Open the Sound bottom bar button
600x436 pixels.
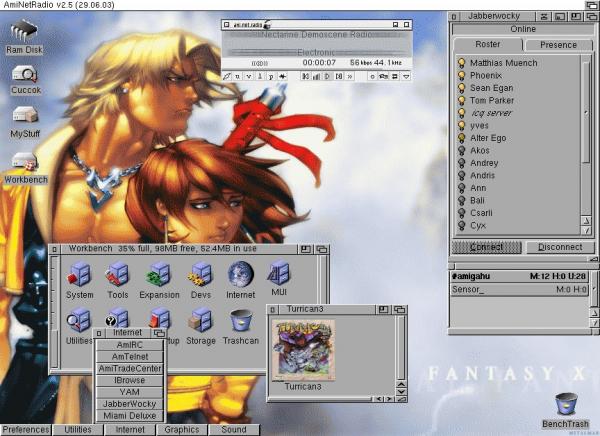click(x=234, y=429)
